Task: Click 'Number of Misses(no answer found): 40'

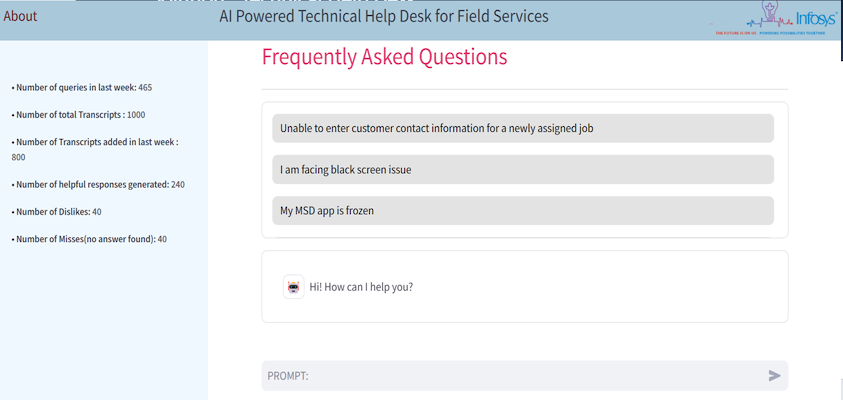Action: pos(89,239)
